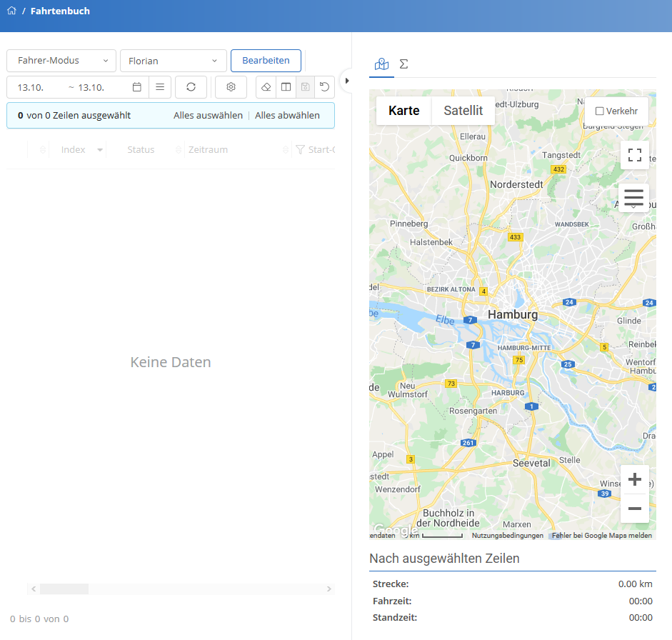The image size is (672, 640).
Task: Zoom in on the map
Action: coord(633,479)
